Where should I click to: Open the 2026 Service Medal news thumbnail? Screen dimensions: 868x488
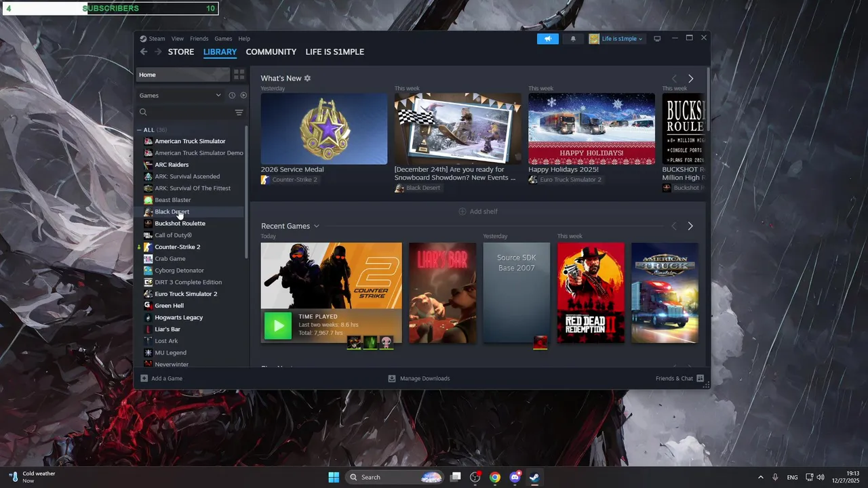pos(324,129)
